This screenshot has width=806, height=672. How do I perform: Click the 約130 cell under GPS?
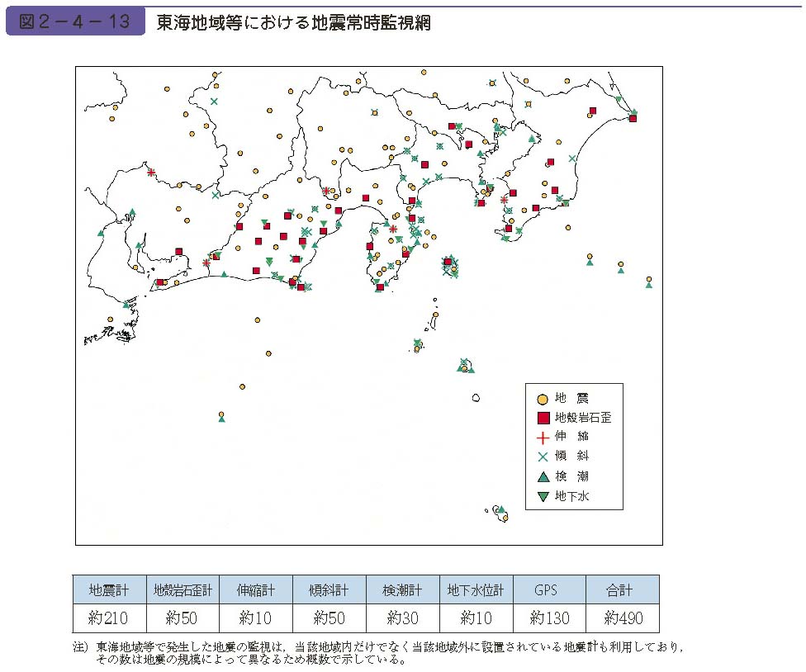[x=549, y=618]
